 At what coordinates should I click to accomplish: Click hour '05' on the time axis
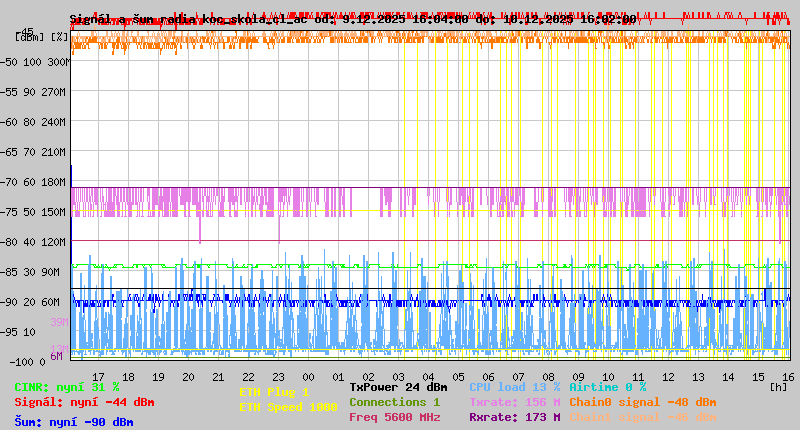(459, 377)
